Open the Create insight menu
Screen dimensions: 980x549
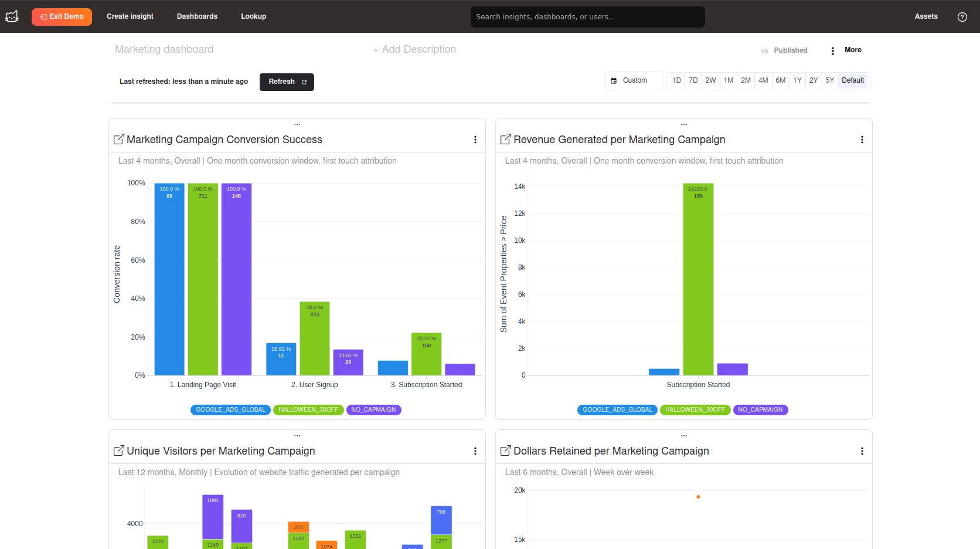tap(130, 16)
